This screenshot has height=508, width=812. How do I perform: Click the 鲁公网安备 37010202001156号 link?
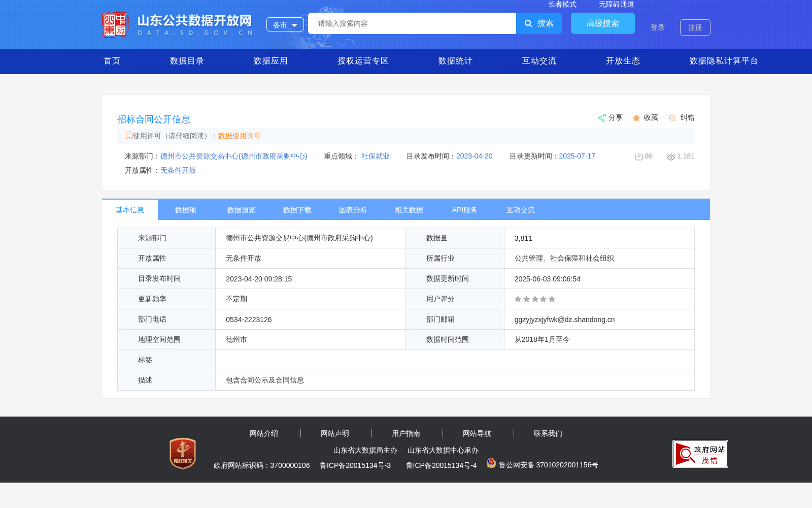tap(549, 465)
